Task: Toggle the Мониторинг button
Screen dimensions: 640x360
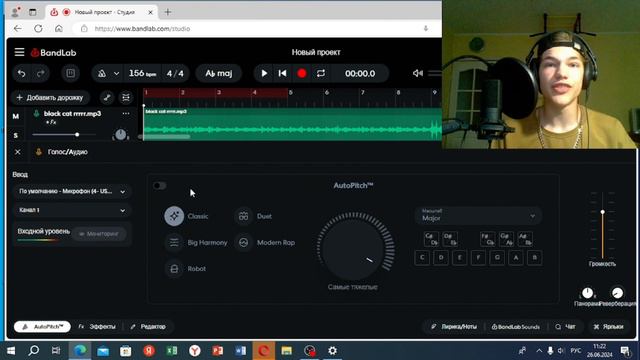Action: [99, 234]
